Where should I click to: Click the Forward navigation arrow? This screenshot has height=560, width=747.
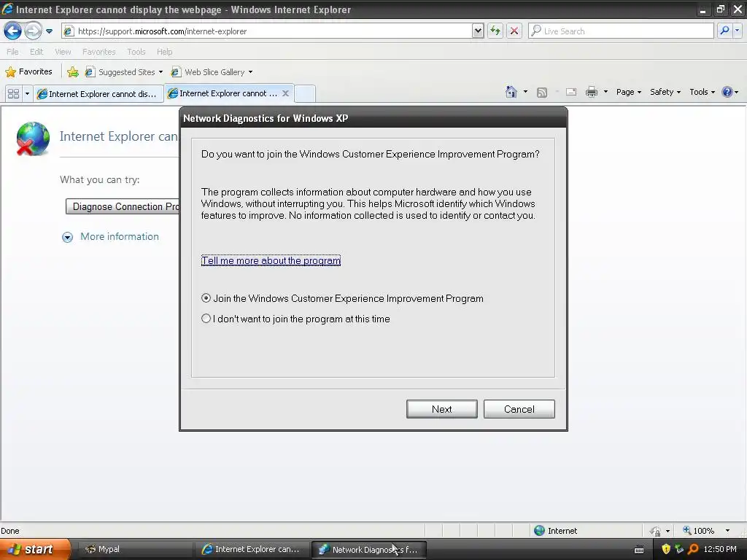(x=33, y=31)
